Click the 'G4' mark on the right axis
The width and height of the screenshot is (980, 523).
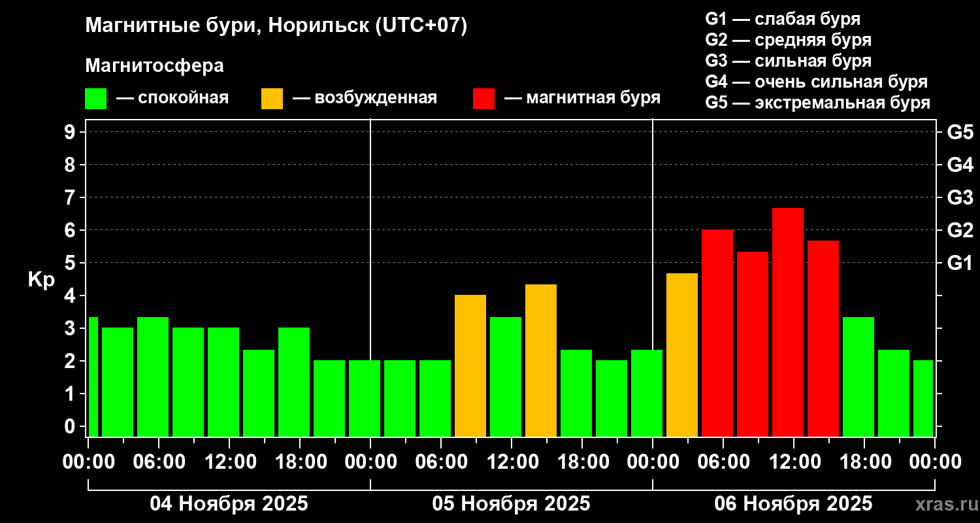(x=960, y=165)
